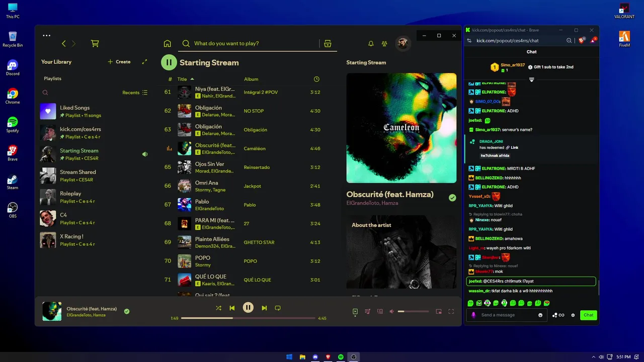644x362 pixels.
Task: Click the green Chat send button
Action: click(x=588, y=315)
